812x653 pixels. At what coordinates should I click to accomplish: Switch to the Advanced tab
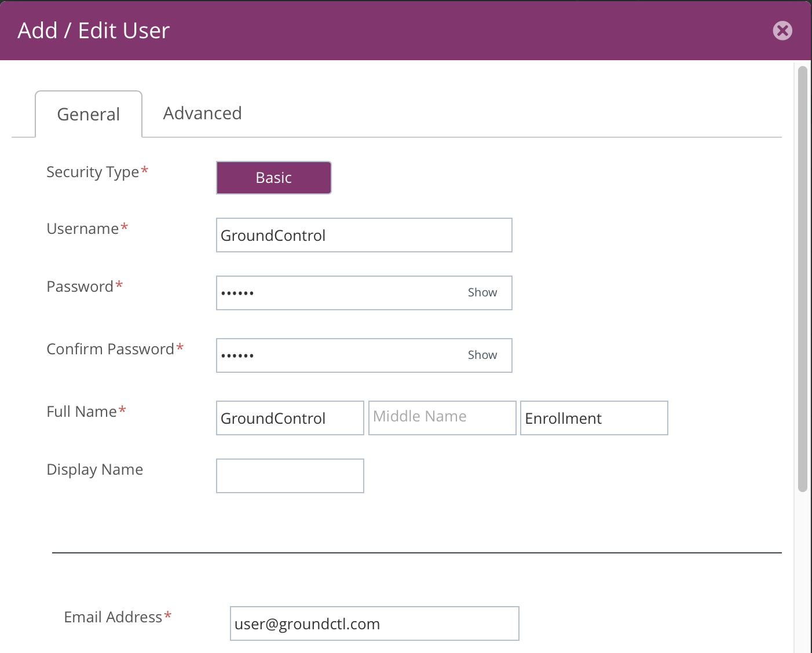pyautogui.click(x=202, y=113)
